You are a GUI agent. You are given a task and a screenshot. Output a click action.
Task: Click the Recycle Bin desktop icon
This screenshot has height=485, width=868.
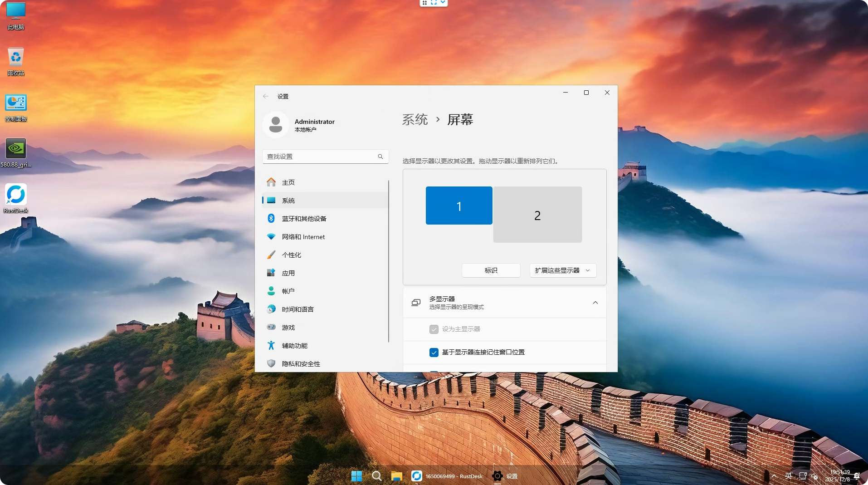pyautogui.click(x=16, y=58)
